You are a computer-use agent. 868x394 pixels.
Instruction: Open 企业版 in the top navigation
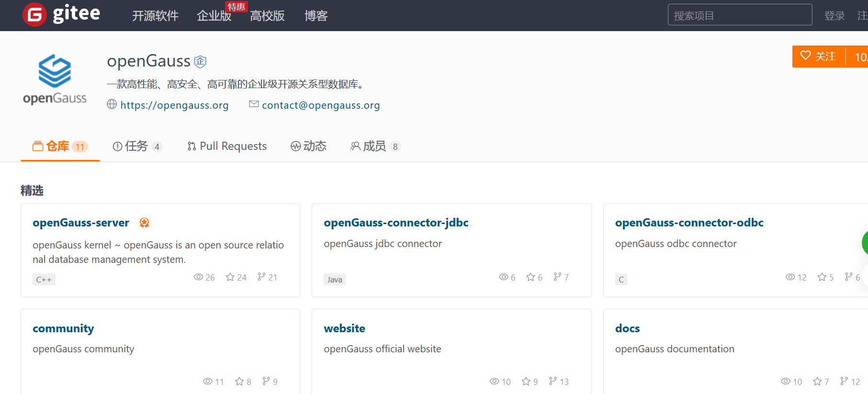[214, 16]
